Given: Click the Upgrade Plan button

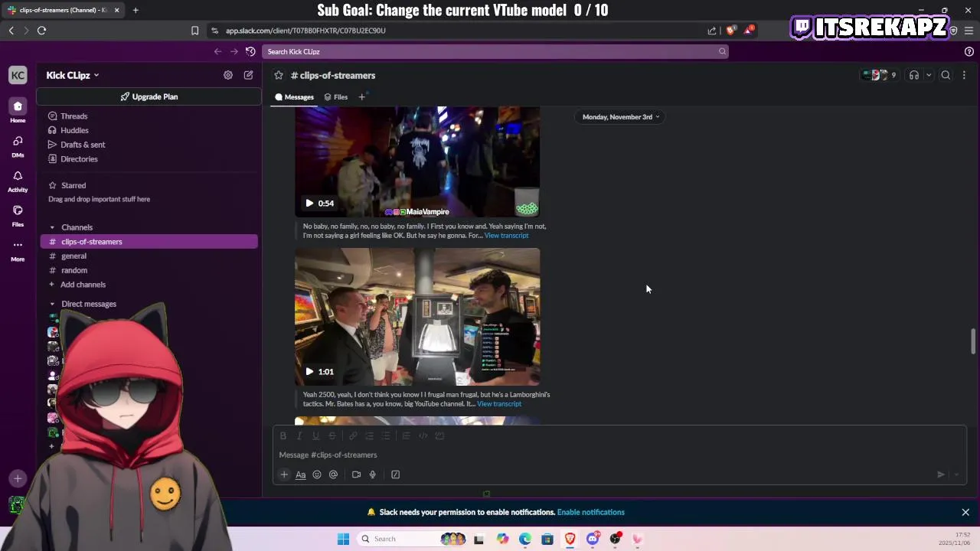Looking at the screenshot, I should (149, 96).
